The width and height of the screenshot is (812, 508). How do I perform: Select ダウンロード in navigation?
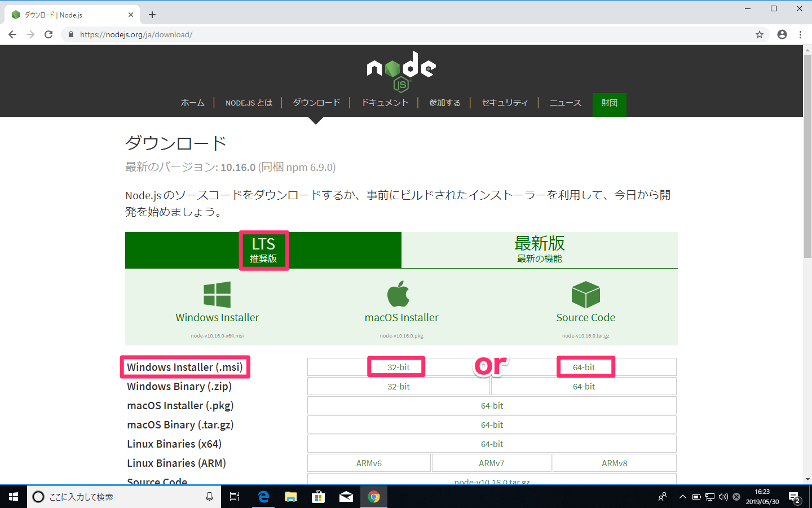[316, 103]
